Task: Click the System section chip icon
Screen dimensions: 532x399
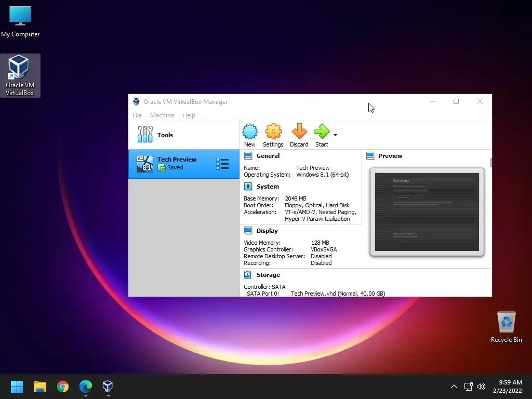Action: (248, 187)
